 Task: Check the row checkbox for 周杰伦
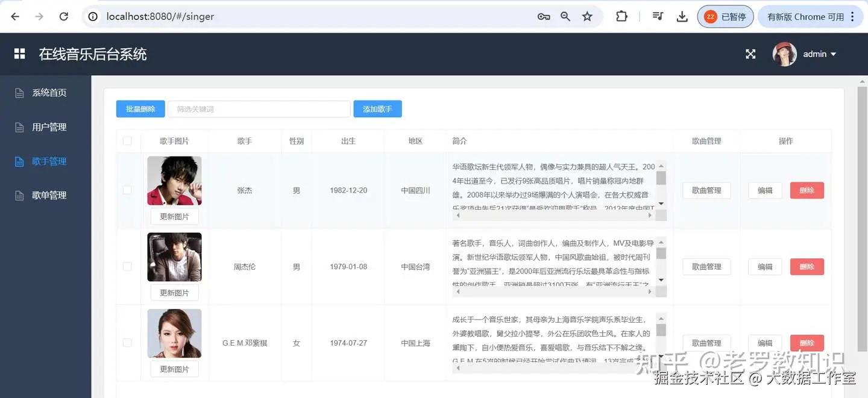tap(127, 266)
